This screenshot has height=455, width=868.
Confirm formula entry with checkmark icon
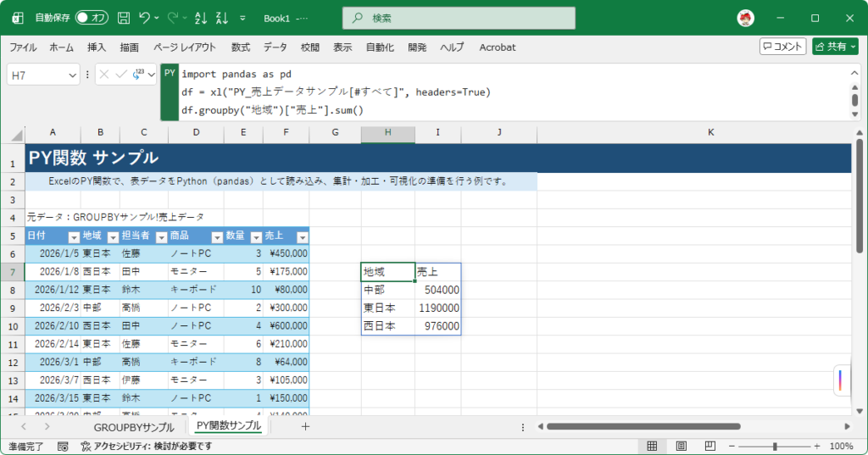(121, 75)
